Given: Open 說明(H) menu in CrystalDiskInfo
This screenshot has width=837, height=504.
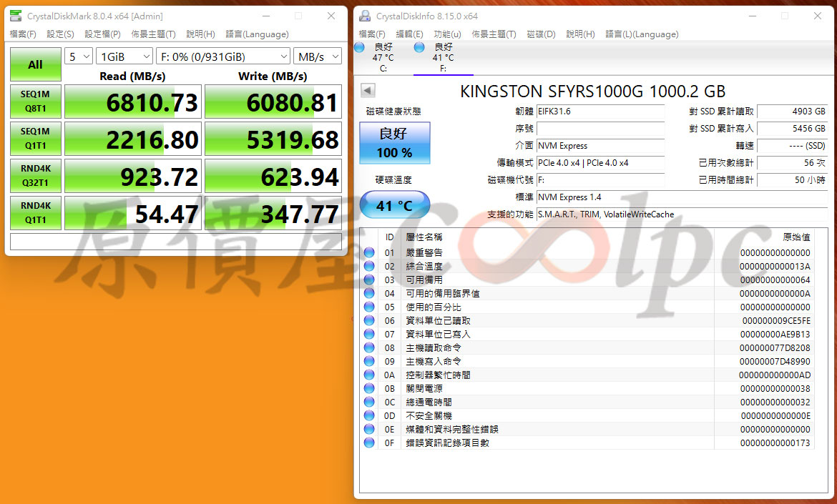Looking at the screenshot, I should coord(580,34).
